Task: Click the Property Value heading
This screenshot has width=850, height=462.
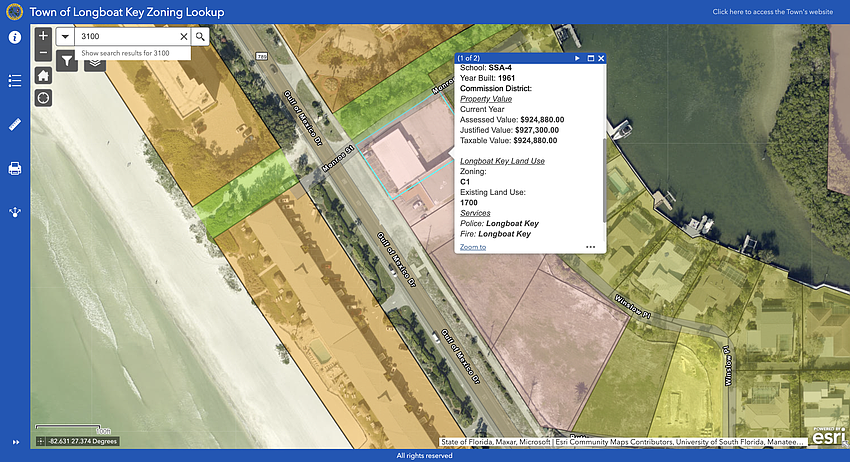Action: [x=486, y=99]
